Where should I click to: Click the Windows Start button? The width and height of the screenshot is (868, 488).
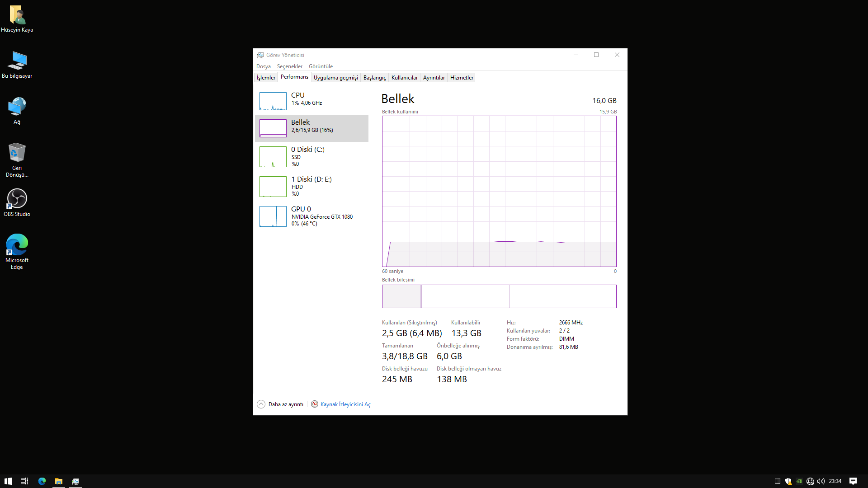click(8, 481)
